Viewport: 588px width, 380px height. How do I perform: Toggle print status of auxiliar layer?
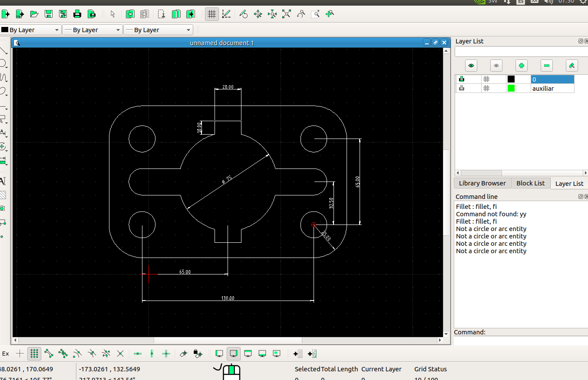[461, 88]
